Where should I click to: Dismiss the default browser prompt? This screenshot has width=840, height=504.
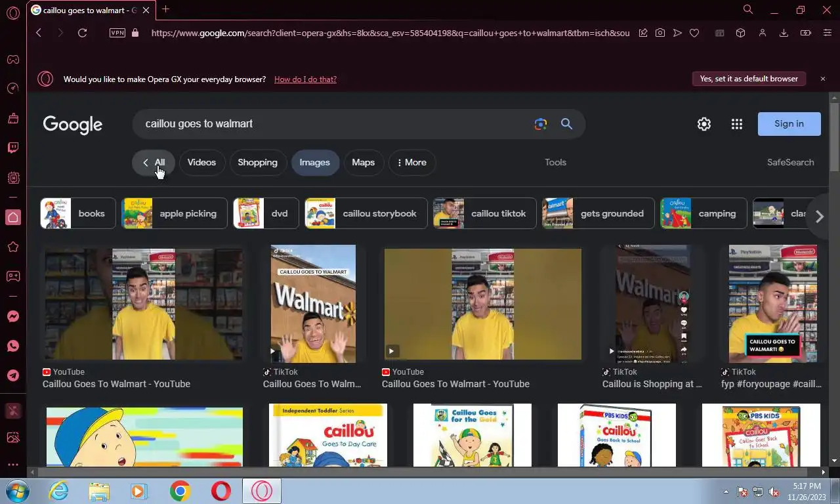click(823, 79)
